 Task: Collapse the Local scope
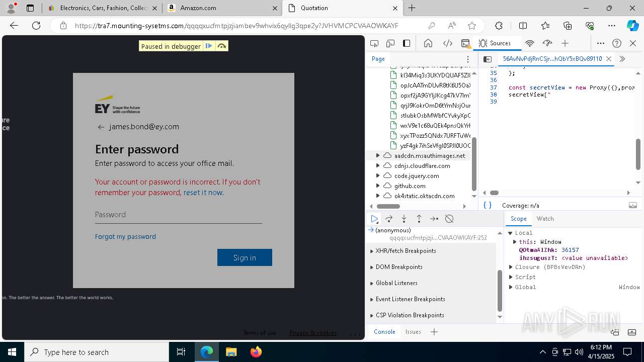510,233
